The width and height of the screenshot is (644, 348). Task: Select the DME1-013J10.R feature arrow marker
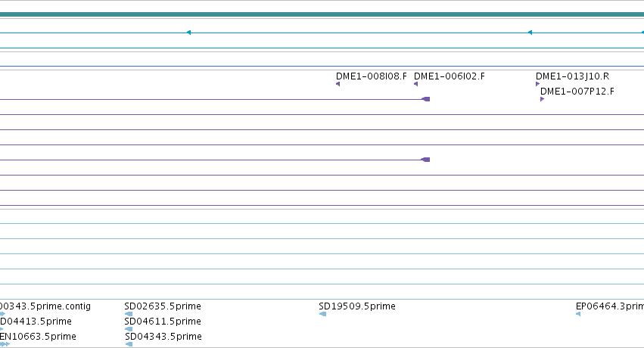click(537, 84)
